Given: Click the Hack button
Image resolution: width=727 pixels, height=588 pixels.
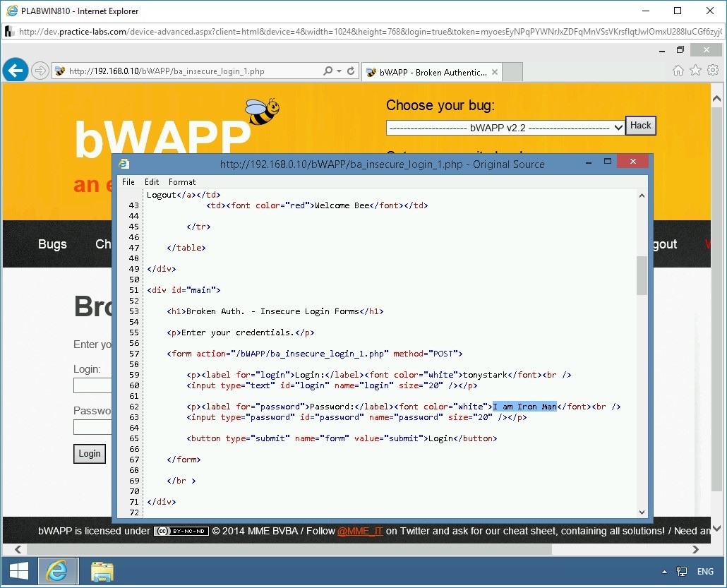Looking at the screenshot, I should pos(640,125).
